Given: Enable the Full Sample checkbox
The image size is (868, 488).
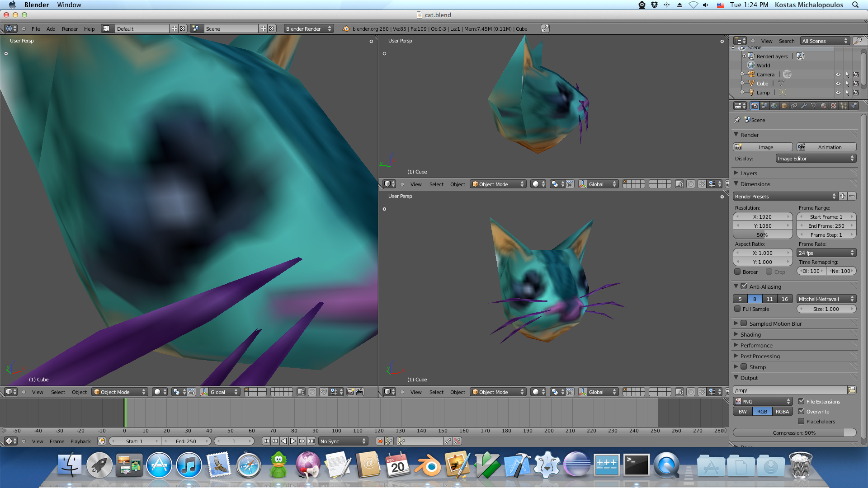Looking at the screenshot, I should [737, 309].
